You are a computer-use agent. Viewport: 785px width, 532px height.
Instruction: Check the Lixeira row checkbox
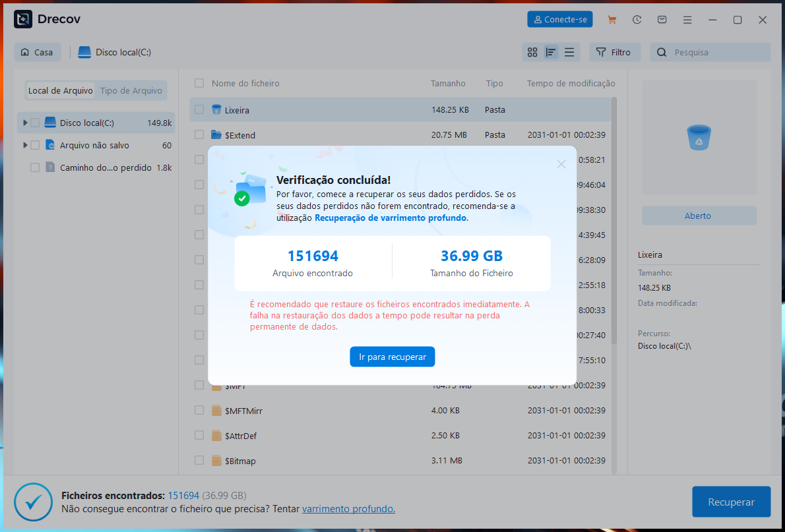(199, 110)
